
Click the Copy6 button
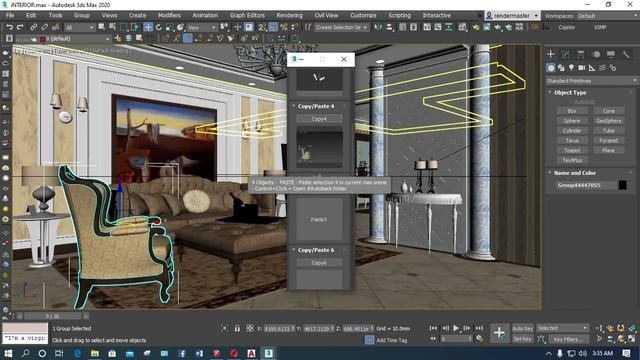pyautogui.click(x=319, y=263)
